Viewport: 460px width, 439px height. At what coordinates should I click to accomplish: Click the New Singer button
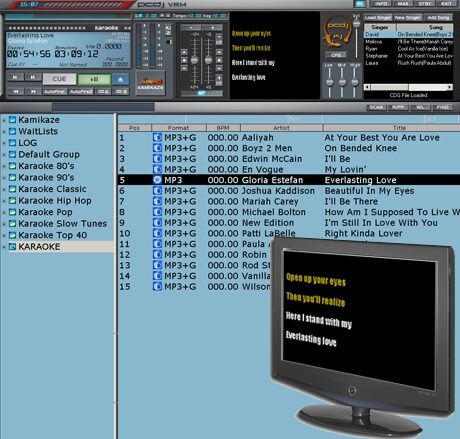click(x=408, y=18)
